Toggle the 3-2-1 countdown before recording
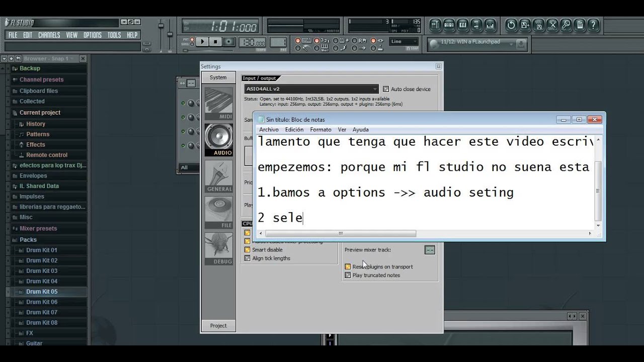Viewport: 644px width, 362px height. (323, 41)
